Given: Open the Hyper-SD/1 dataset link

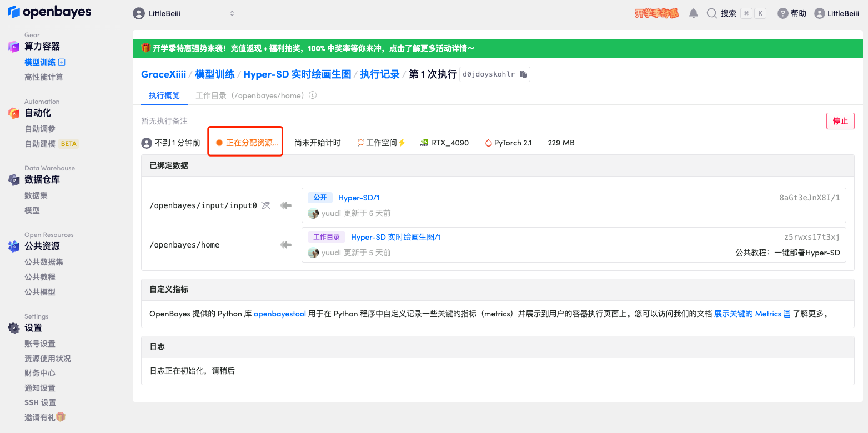Looking at the screenshot, I should (x=359, y=198).
